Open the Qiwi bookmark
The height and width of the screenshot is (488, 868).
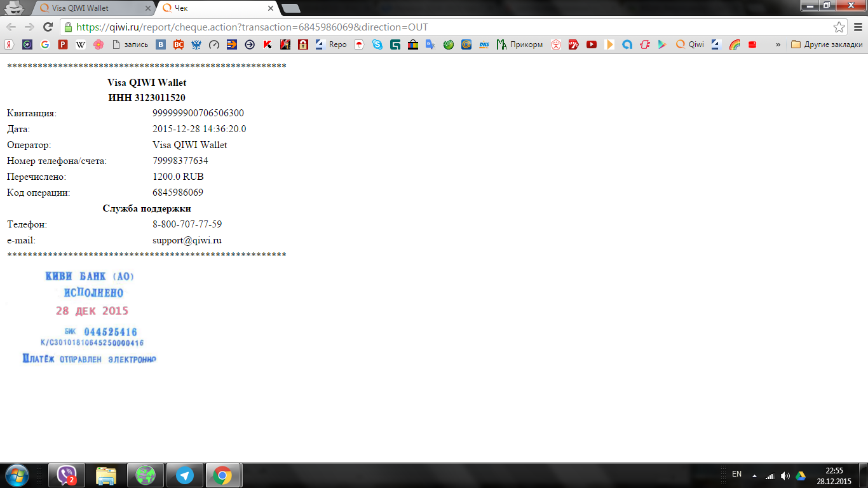[689, 44]
